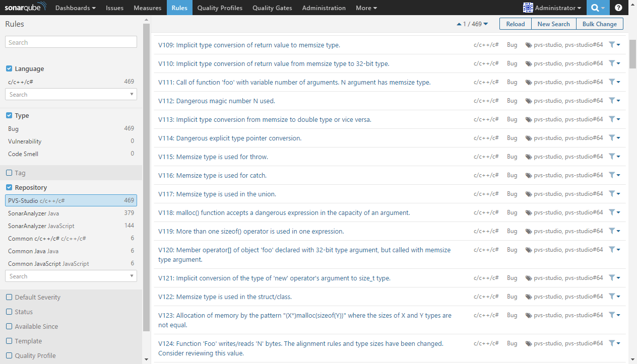This screenshot has width=637, height=364.
Task: Click the Bulk Change button
Action: tap(600, 24)
